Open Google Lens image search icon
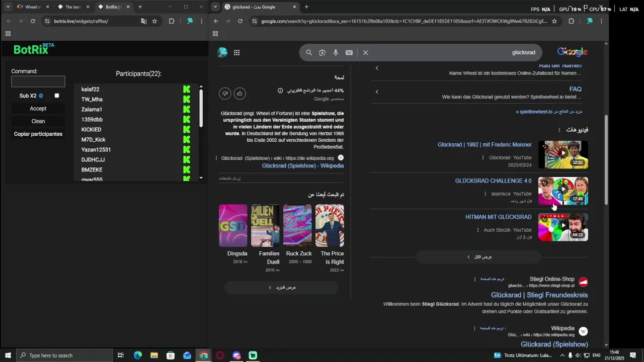This screenshot has height=362, width=644. coord(323,53)
